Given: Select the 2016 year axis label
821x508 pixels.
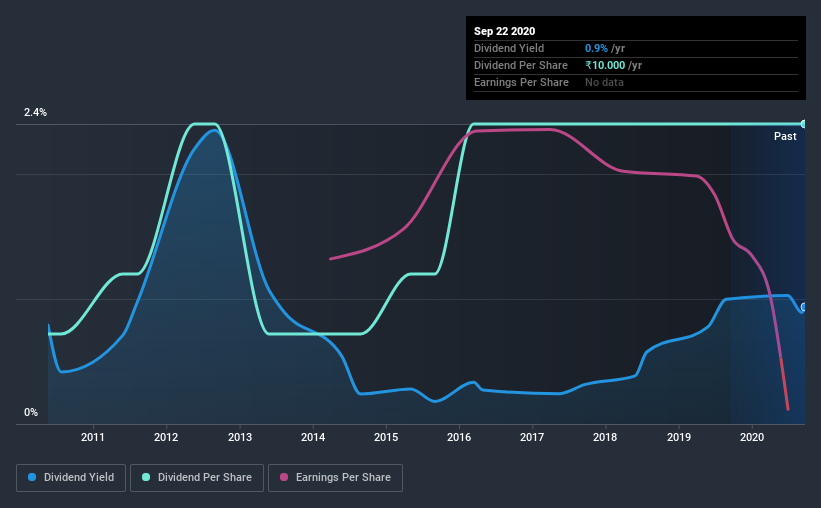Looking at the screenshot, I should 459,437.
